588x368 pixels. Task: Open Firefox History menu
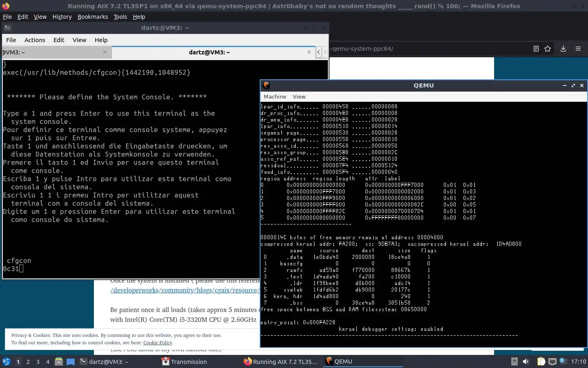[x=62, y=17]
